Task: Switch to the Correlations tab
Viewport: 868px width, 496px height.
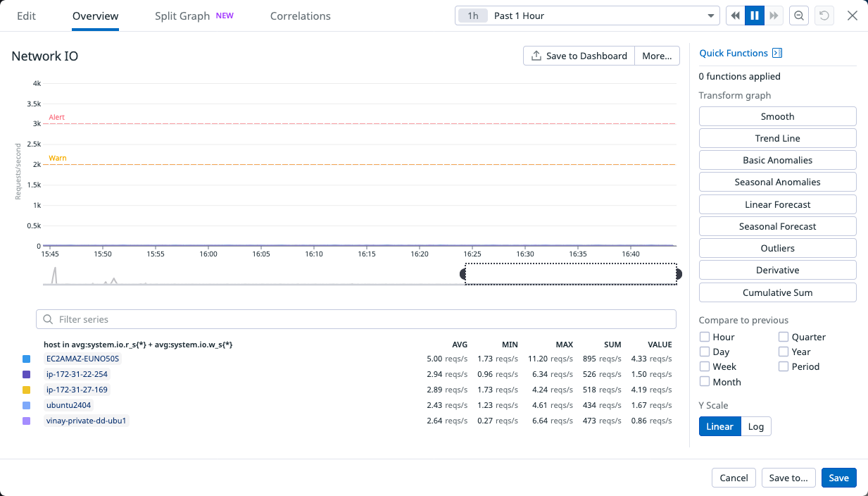Action: [x=300, y=15]
